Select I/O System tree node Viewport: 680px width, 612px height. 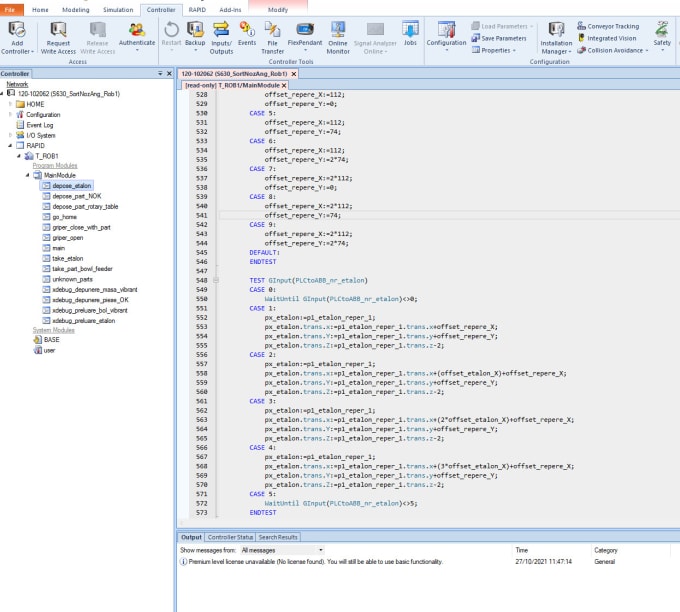[x=36, y=135]
